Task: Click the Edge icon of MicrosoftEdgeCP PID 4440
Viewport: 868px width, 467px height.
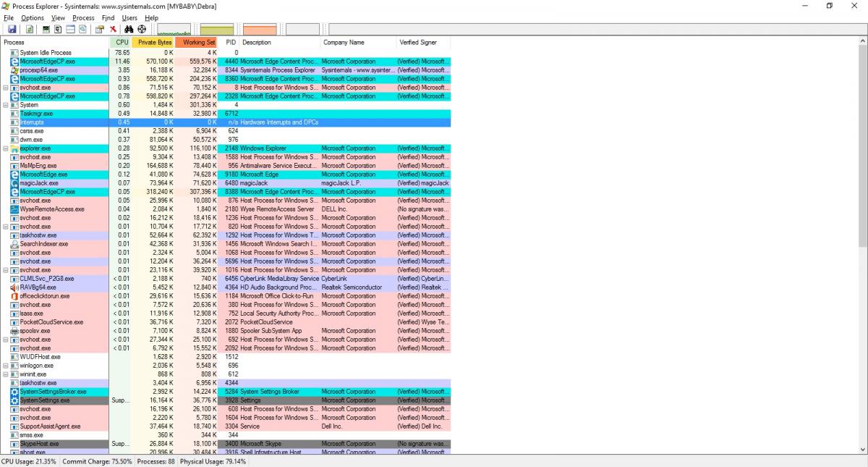Action: (14, 62)
